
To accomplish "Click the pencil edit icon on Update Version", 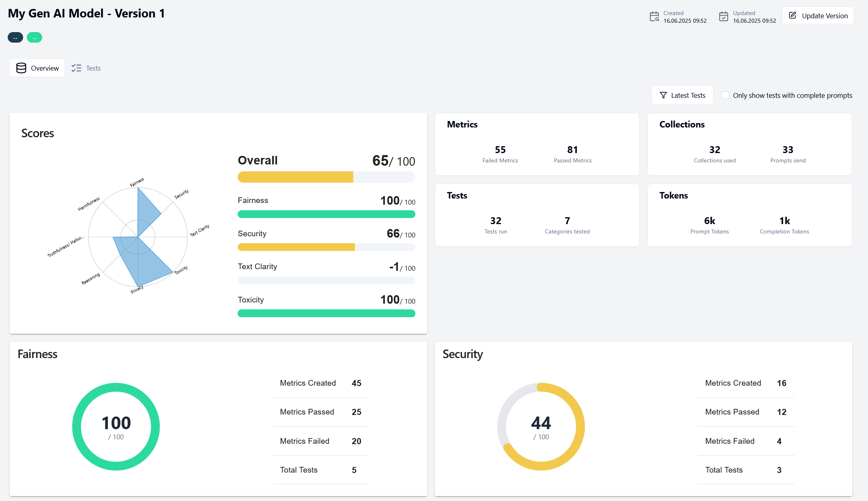I will [x=793, y=15].
